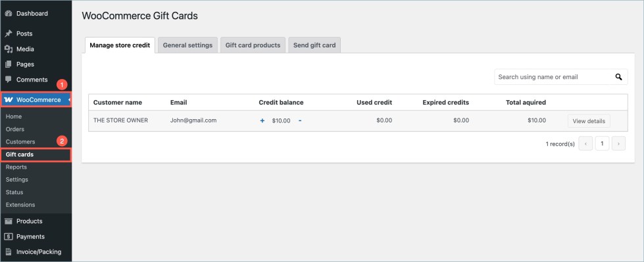Click the John@gmail.com email cell

(193, 120)
